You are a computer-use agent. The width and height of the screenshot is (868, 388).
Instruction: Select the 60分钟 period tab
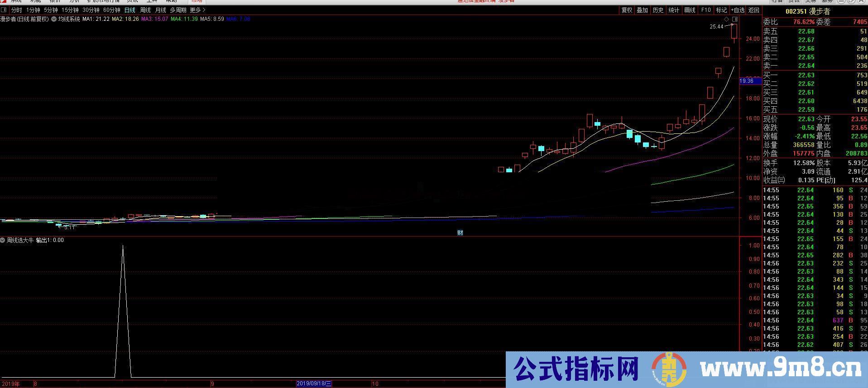(x=112, y=10)
